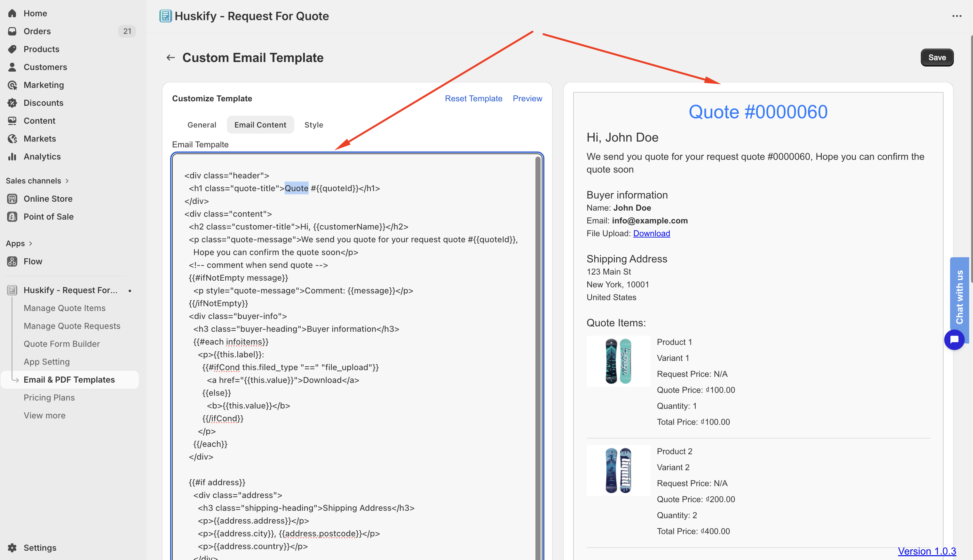Open Marketing via its target icon
This screenshot has height=560, width=973.
(12, 85)
